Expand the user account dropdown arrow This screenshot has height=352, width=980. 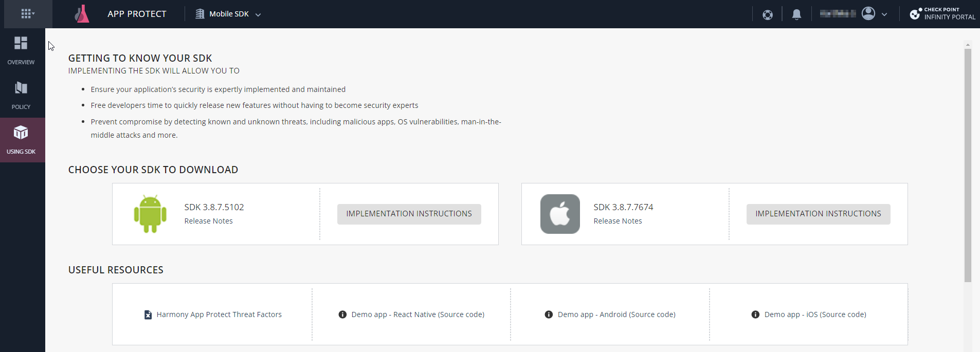tap(884, 14)
